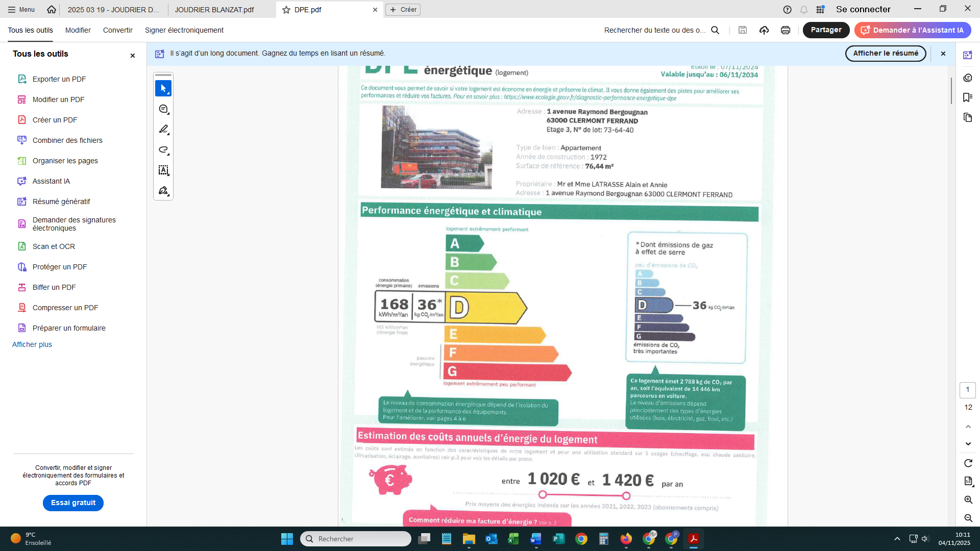Click the document vertical scrollbar
Screen dimensions: 980x551
coord(951,91)
